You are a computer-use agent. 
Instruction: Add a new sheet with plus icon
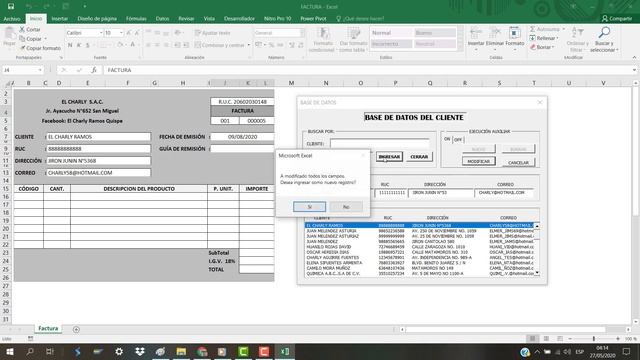click(76, 329)
